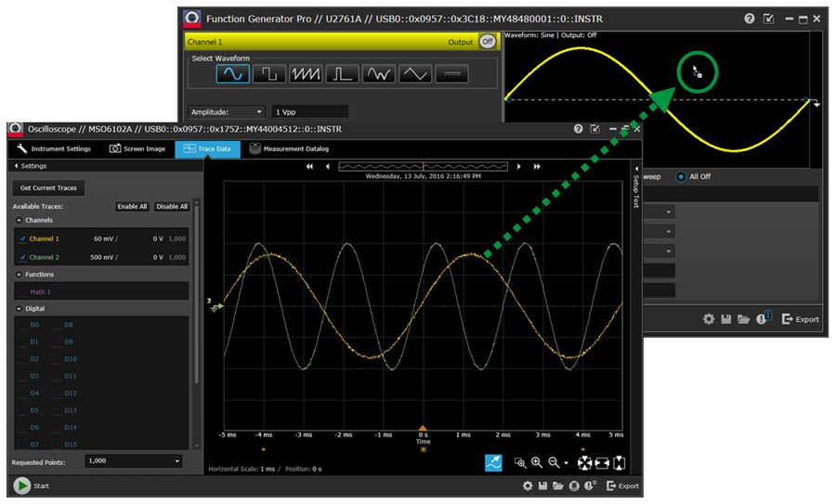Collapse the Channels section
This screenshot has height=504, width=836.
[x=20, y=220]
